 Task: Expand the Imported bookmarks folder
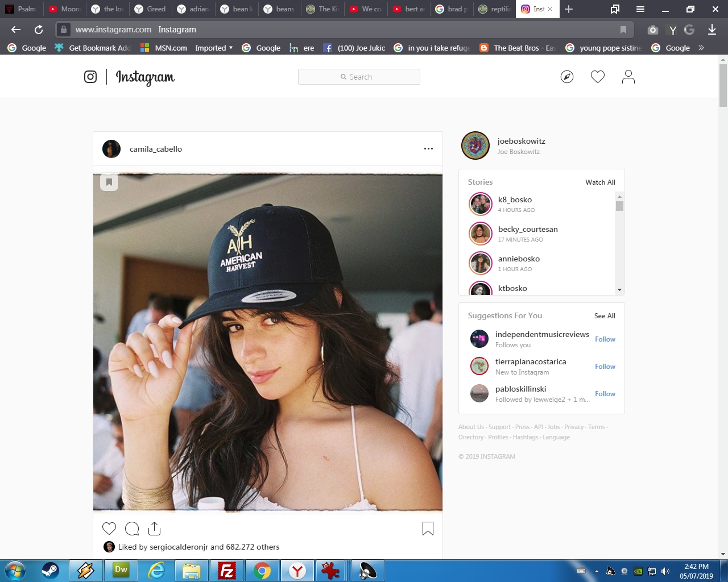pyautogui.click(x=214, y=48)
